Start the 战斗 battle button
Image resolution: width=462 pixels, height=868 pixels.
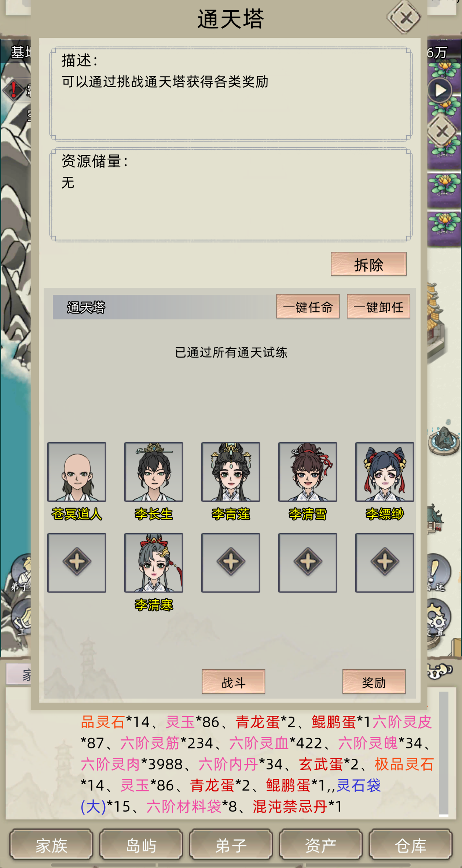tap(233, 682)
